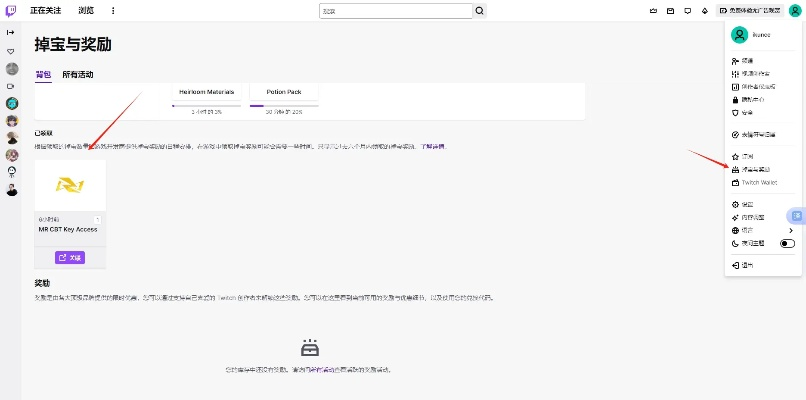Click the Bits diamond icon
The height and width of the screenshot is (400, 806).
(705, 11)
